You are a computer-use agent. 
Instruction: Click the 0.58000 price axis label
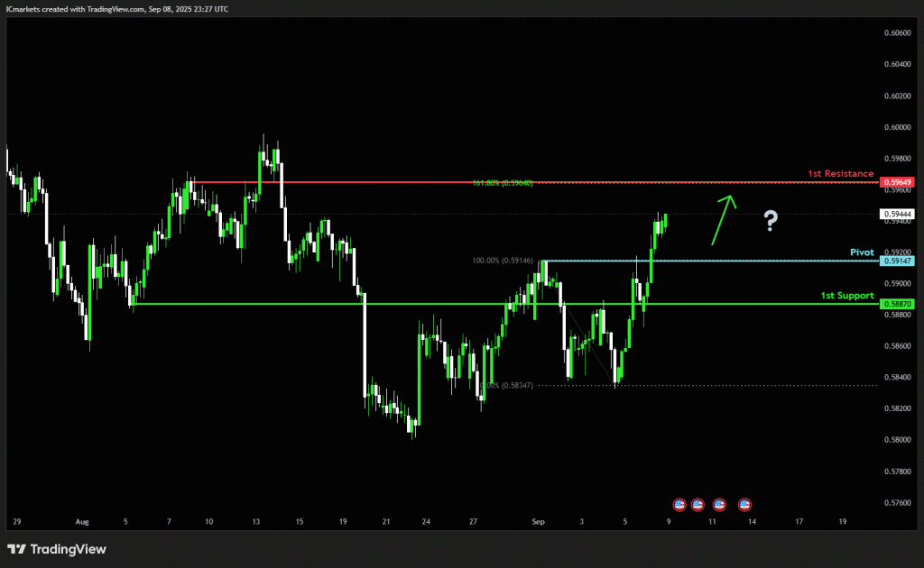[898, 440]
